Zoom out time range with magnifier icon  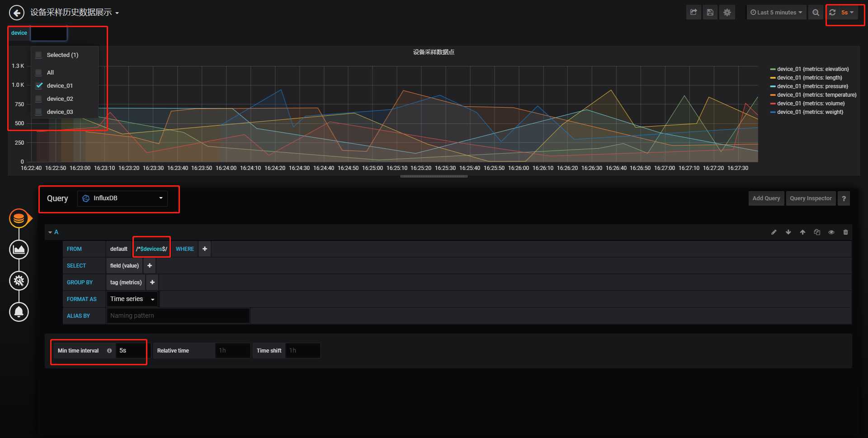(816, 13)
